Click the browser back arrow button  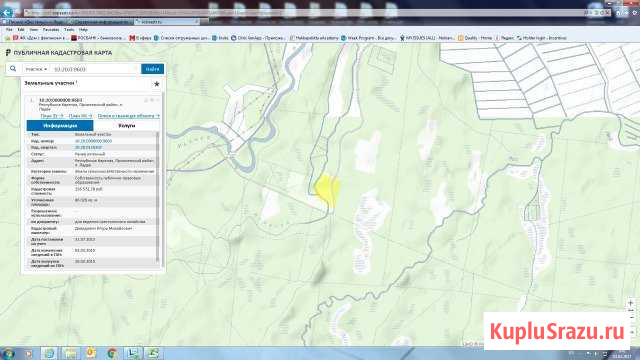click(x=6, y=12)
